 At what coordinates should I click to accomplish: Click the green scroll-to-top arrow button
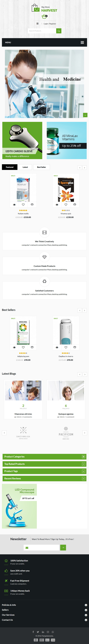point(85,115)
